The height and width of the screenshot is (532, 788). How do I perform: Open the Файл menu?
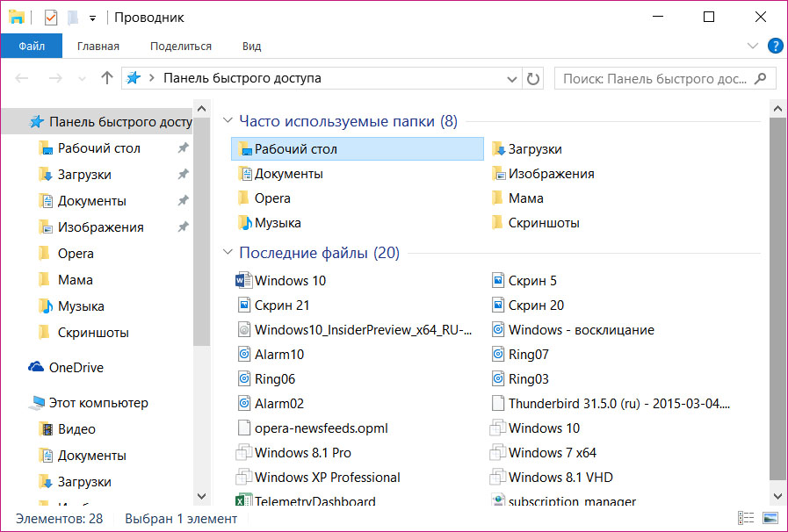32,46
